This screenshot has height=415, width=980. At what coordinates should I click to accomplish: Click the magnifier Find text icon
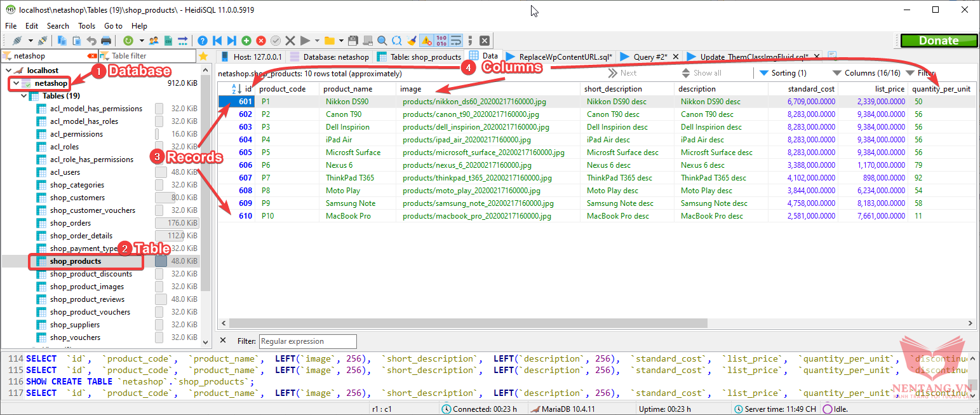pos(382,41)
